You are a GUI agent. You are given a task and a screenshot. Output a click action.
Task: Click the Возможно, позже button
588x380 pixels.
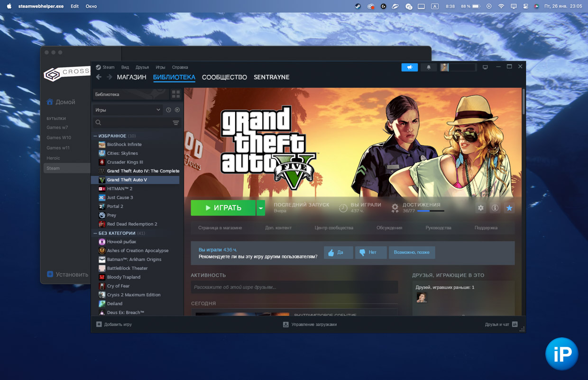[x=412, y=253]
